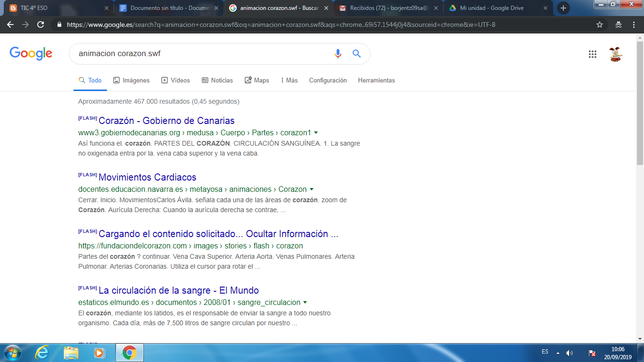Click the fundaciondelcorazon.com URL text
The width and height of the screenshot is (644, 362).
click(x=190, y=246)
